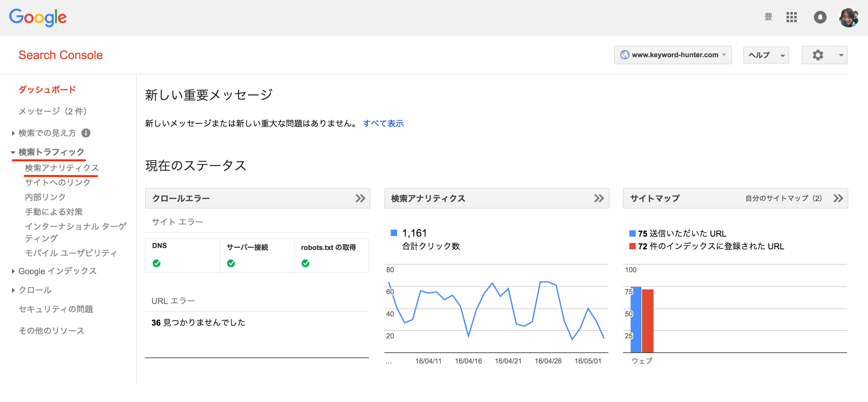Viewport: 868px width, 402px height.
Task: Click the info icon beside 検索での見え方
Action: click(86, 133)
